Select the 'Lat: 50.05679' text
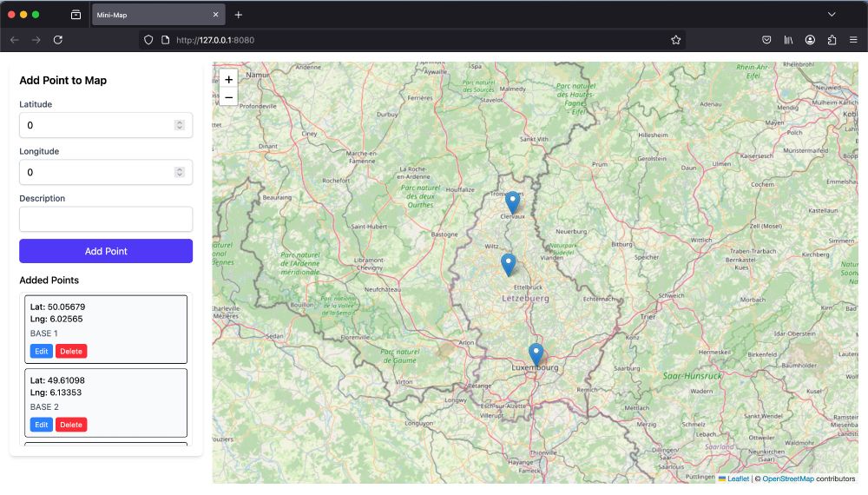 (57, 307)
